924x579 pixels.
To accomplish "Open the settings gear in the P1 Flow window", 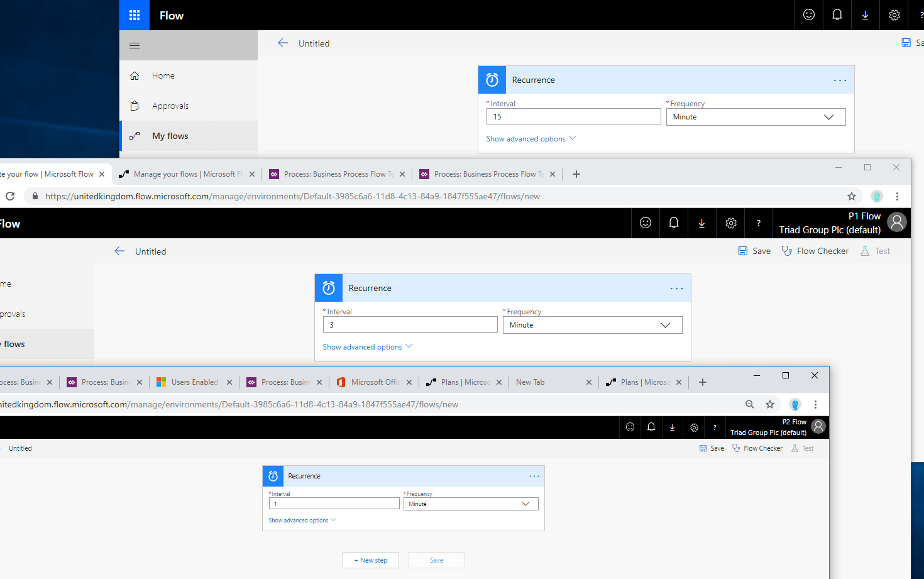I will click(x=730, y=223).
